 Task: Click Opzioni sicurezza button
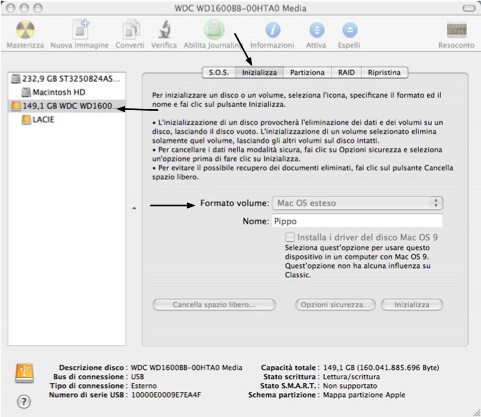(x=335, y=305)
